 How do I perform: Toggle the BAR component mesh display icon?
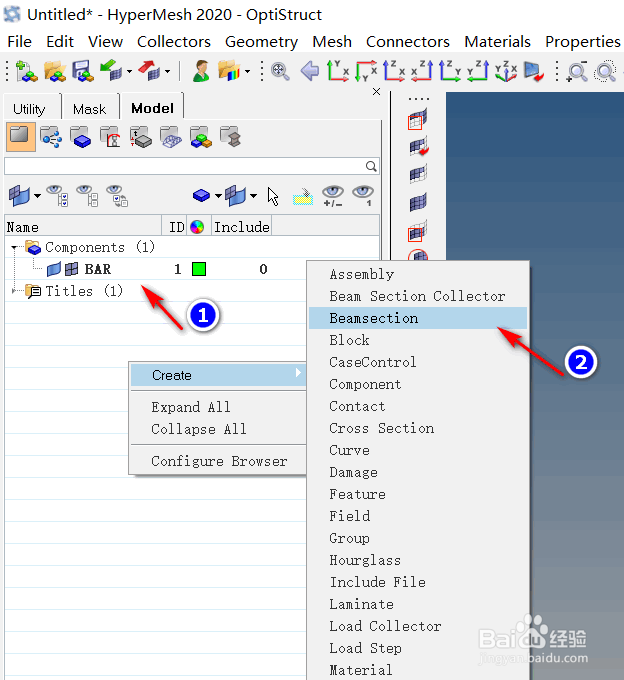coord(72,269)
